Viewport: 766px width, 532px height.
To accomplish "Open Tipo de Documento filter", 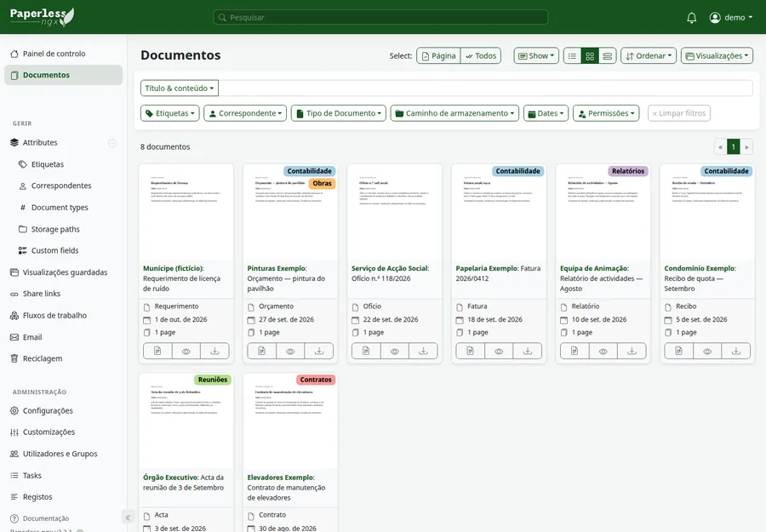I will [x=339, y=113].
